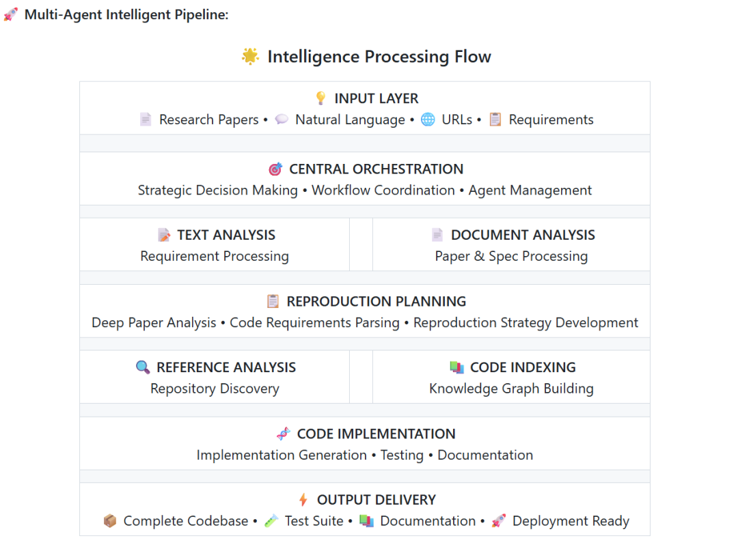Click the package icon beside Complete Codebase
Image resolution: width=738 pixels, height=560 pixels.
[x=110, y=521]
